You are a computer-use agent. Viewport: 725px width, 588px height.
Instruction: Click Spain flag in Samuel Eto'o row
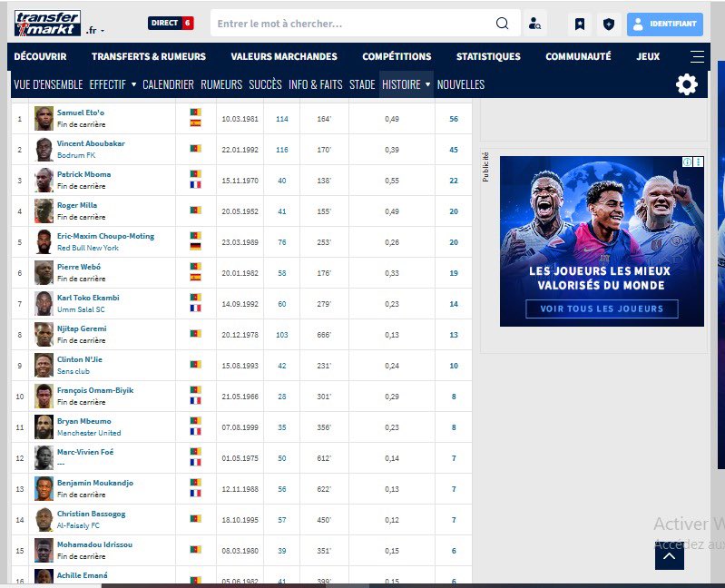click(x=196, y=123)
